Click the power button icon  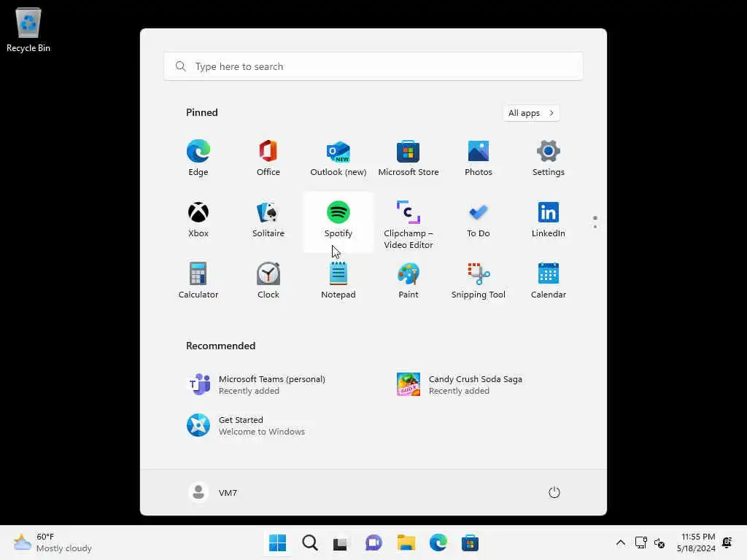click(554, 492)
